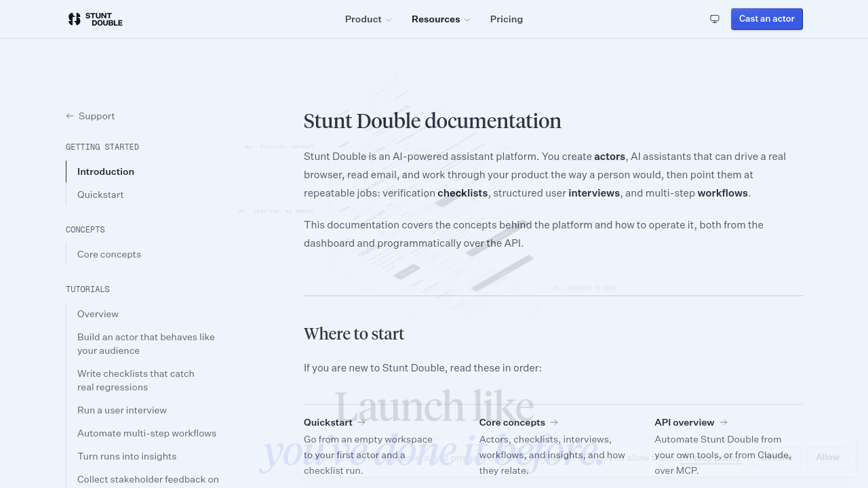Click the arrow beside Quickstart card
Image resolution: width=868 pixels, height=488 pixels.
[x=361, y=422]
